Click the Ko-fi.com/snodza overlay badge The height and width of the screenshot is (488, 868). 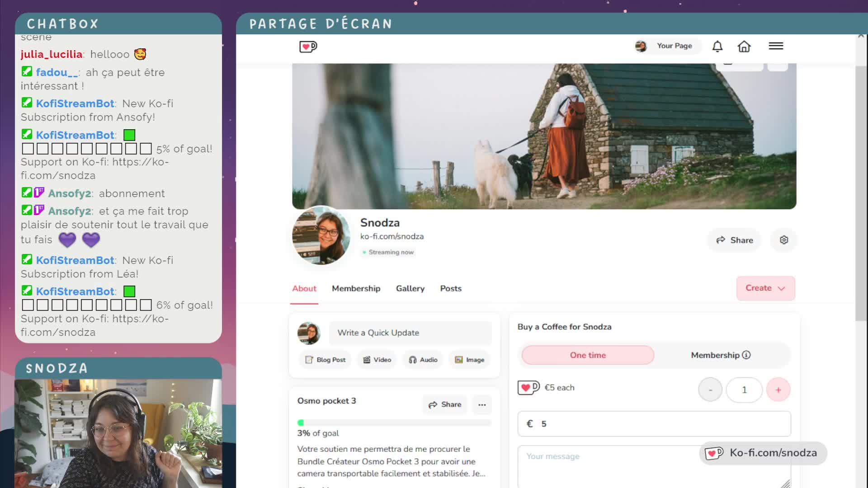pyautogui.click(x=763, y=453)
